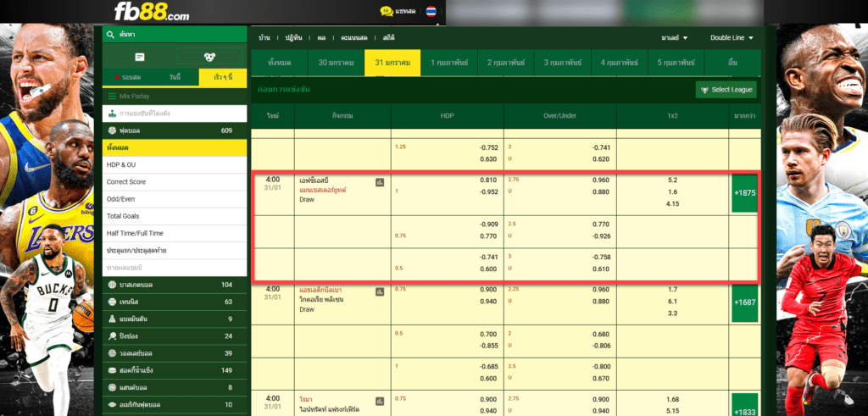Select the ทั้งหมด date tab

[x=279, y=63]
